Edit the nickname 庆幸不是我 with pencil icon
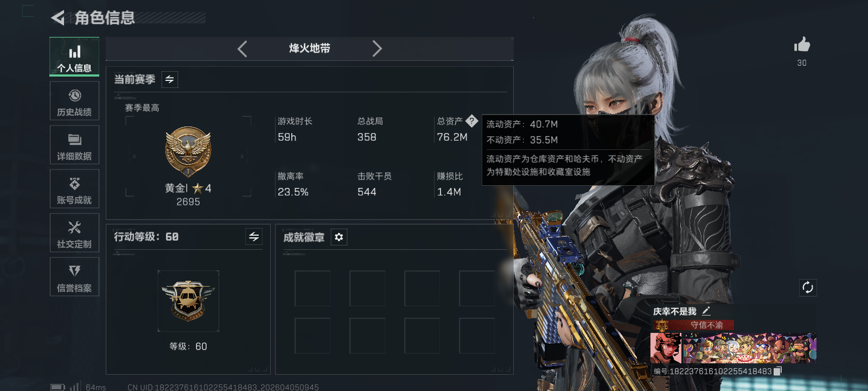The width and height of the screenshot is (868, 391). pos(706,311)
